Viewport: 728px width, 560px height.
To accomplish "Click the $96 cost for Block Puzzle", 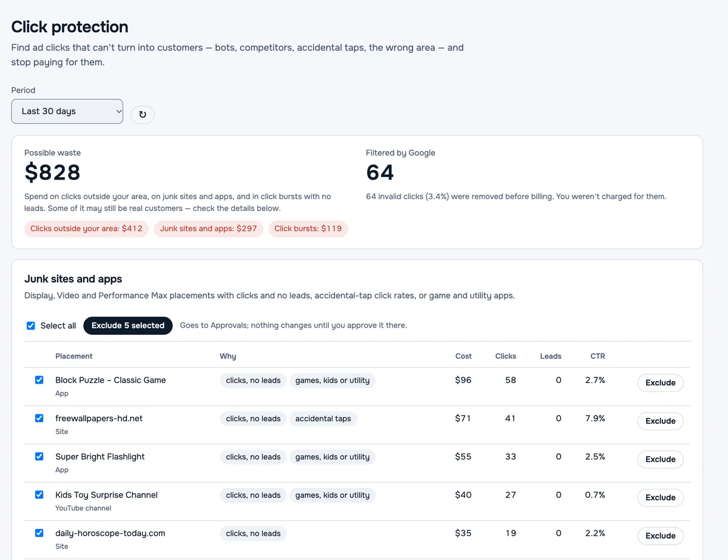I will tap(463, 380).
